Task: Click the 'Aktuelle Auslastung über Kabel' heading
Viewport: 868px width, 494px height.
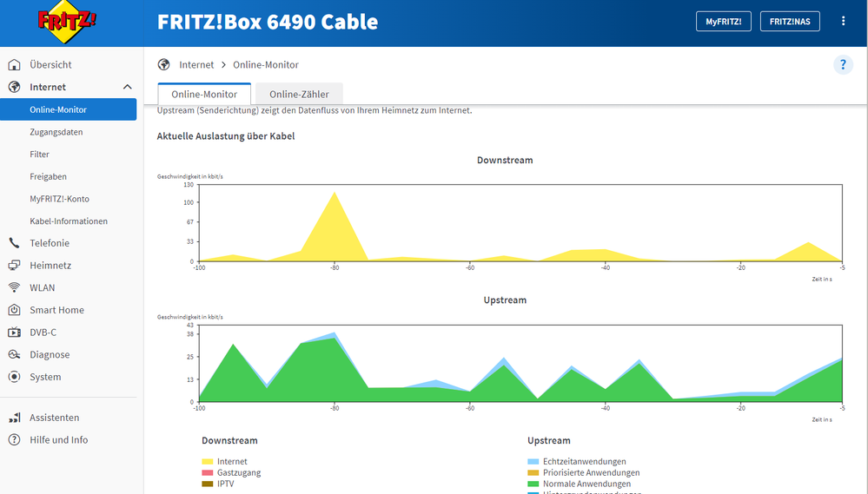Action: coord(226,136)
